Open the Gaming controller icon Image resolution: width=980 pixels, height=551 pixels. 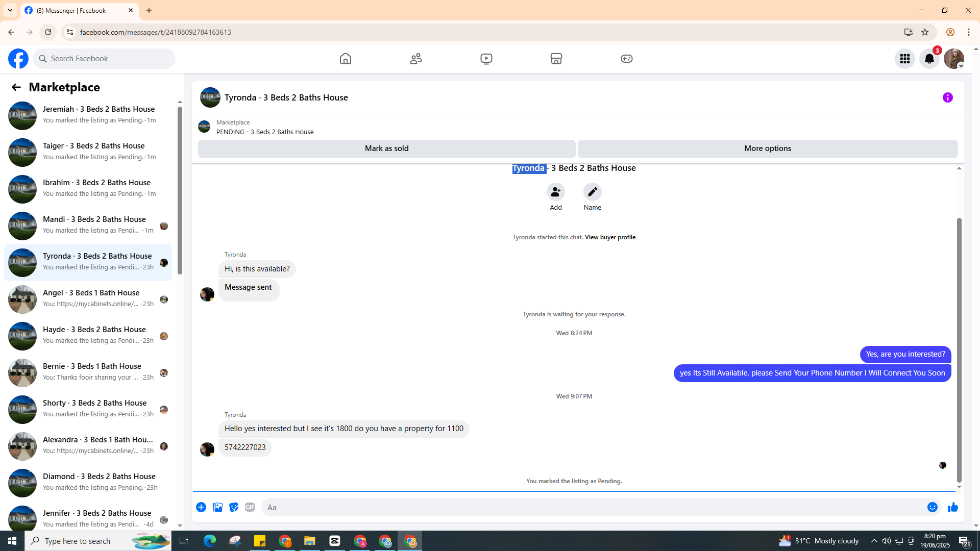[627, 59]
